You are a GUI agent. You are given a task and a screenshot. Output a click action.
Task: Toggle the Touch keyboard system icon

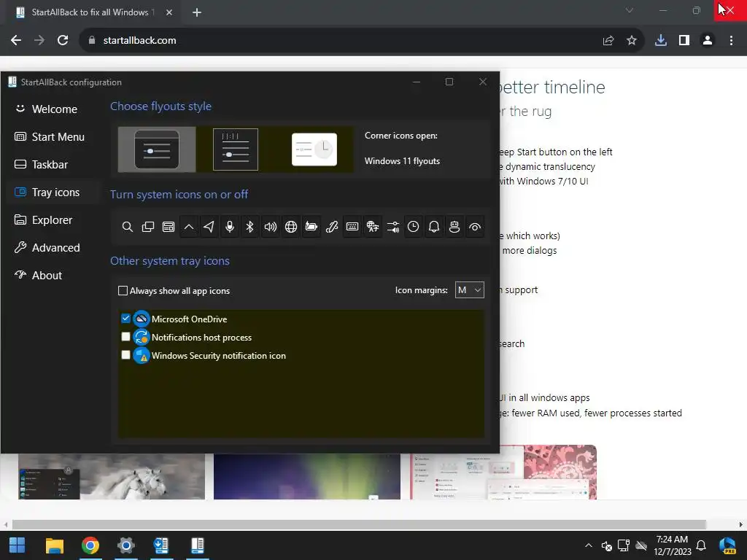pyautogui.click(x=352, y=227)
